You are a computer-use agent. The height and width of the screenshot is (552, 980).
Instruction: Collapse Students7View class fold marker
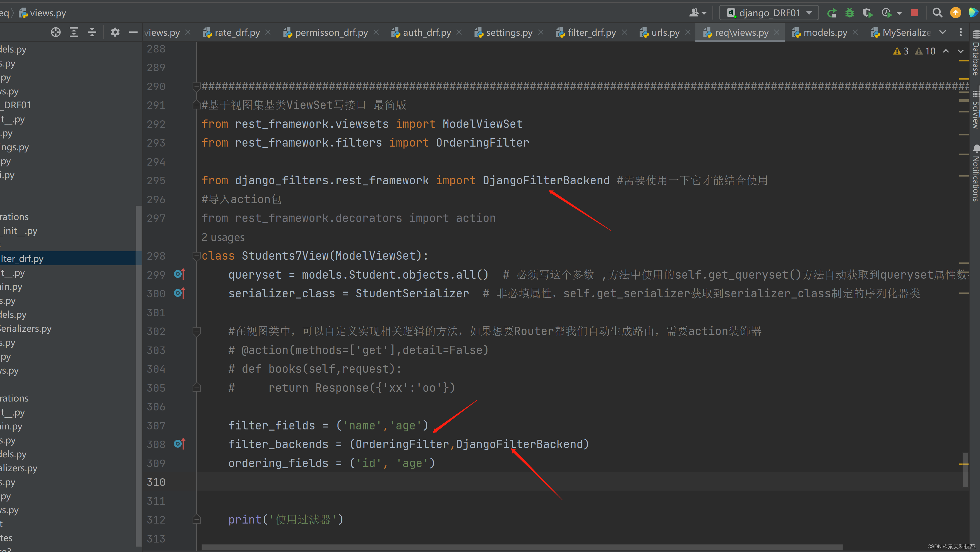197,256
